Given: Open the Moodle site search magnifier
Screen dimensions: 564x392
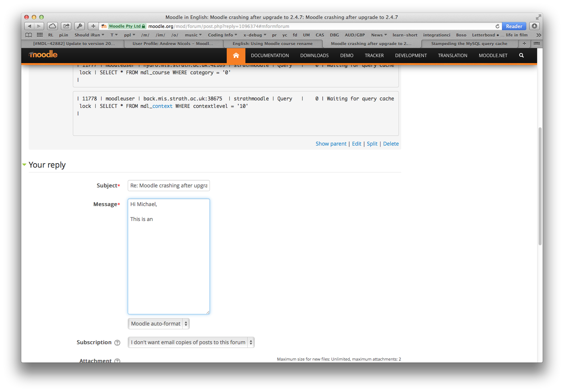Looking at the screenshot, I should point(521,56).
